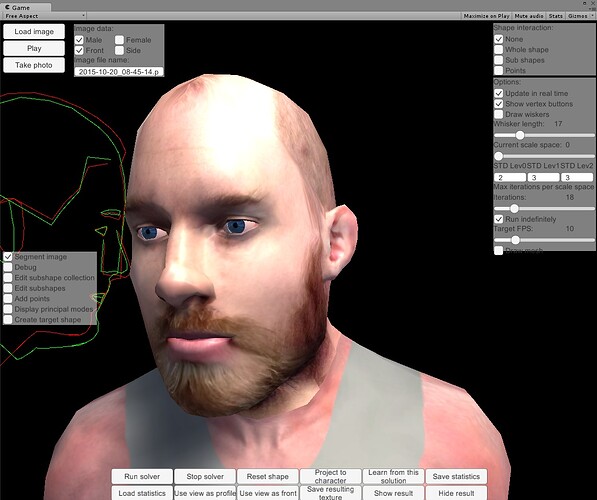Toggle Maximize on Play
The image size is (597, 500).
tap(487, 16)
